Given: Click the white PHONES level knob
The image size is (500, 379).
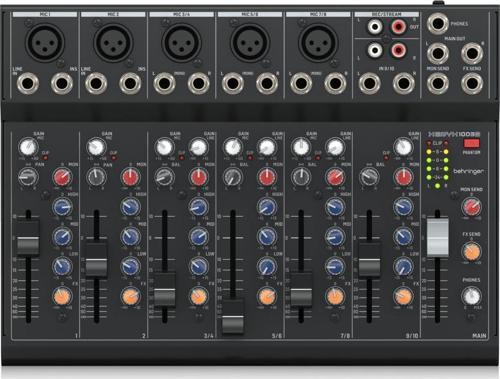Looking at the screenshot, I should point(471,296).
